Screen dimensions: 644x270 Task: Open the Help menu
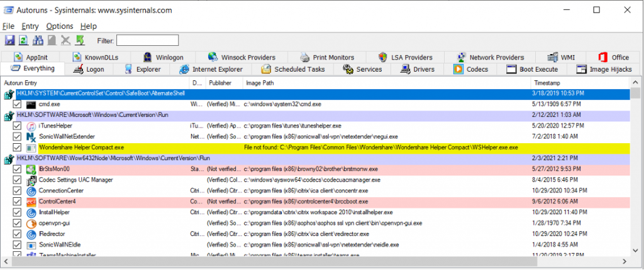pyautogui.click(x=88, y=26)
